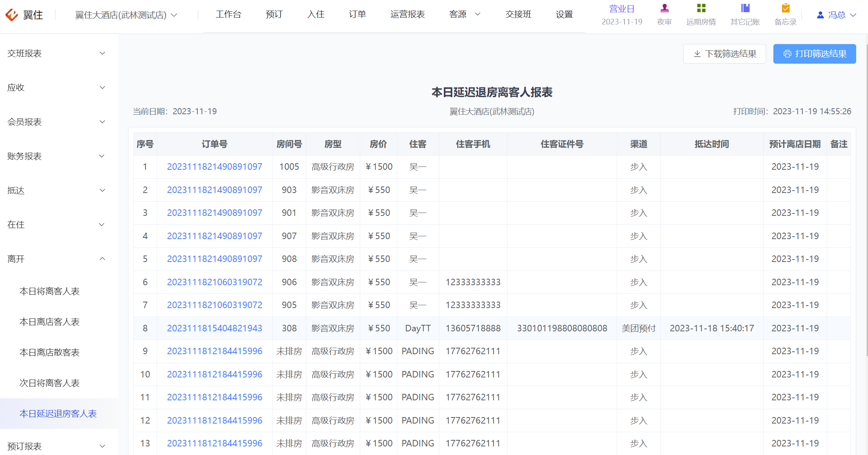The width and height of the screenshot is (868, 455).
Task: Open the hotel selector 翼住大酒店(武林测试店)
Action: tap(126, 15)
